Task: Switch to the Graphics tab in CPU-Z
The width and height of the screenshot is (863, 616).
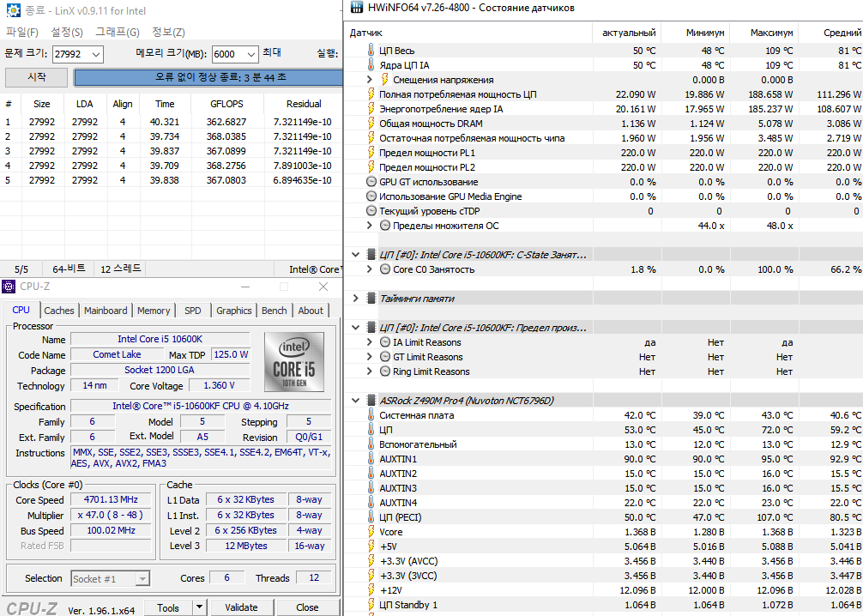Action: click(234, 311)
